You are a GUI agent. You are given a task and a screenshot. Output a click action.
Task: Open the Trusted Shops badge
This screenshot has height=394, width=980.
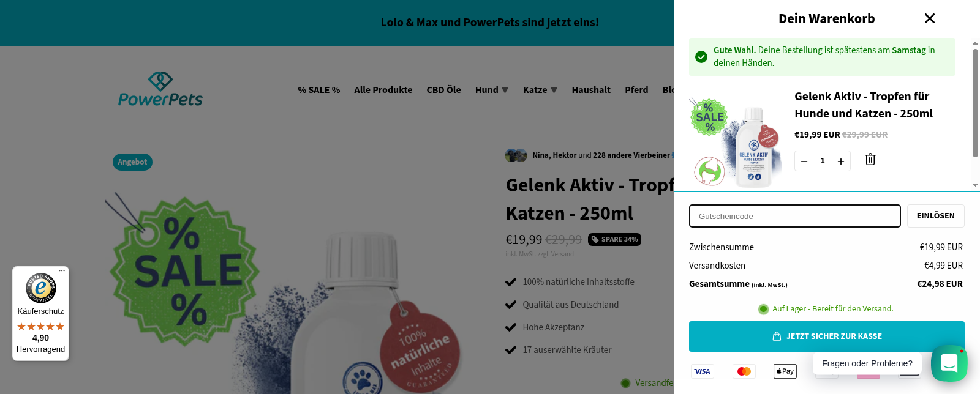[40, 313]
